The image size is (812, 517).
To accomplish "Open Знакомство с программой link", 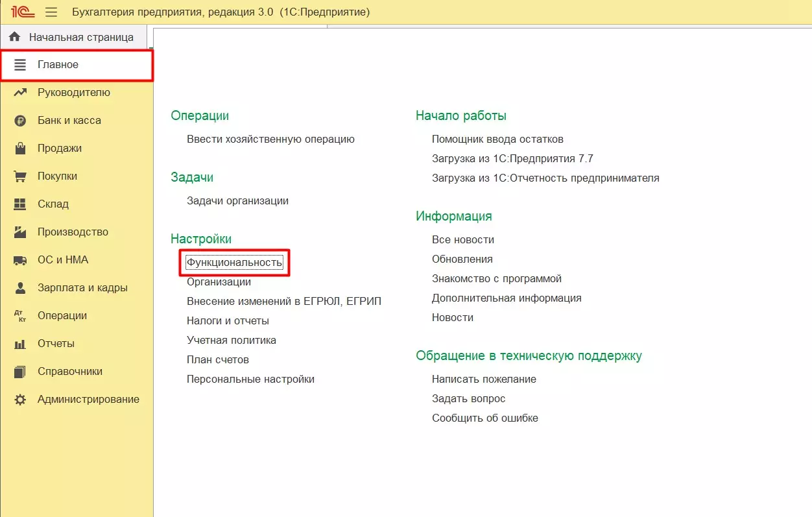I will coord(497,279).
